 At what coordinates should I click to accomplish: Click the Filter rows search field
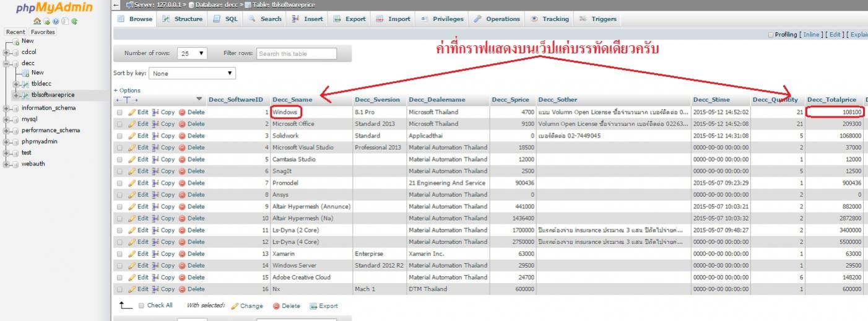pyautogui.click(x=297, y=53)
